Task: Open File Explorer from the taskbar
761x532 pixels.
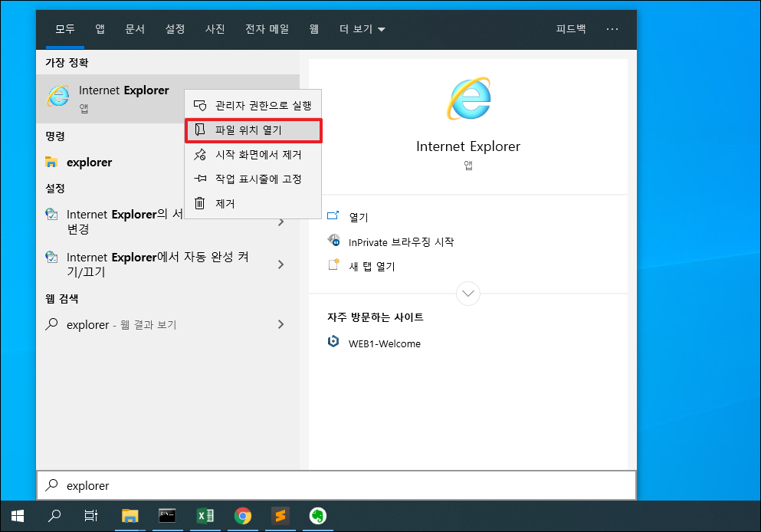Action: coord(130,516)
